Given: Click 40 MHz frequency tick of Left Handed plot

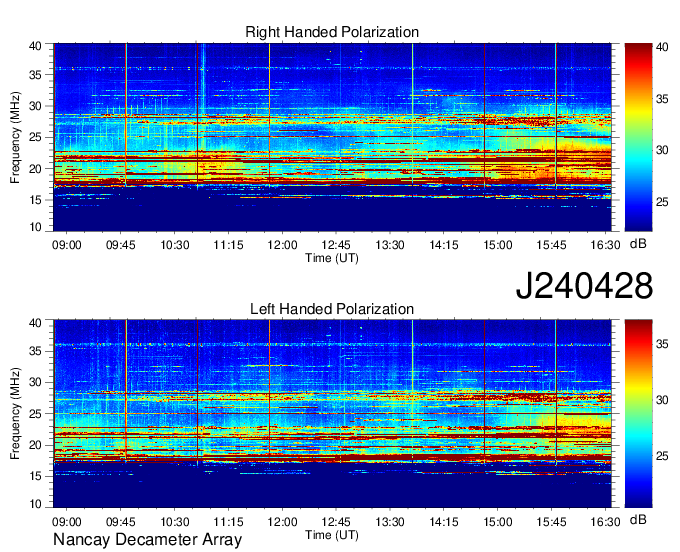Looking at the screenshot, I should pos(35,323).
